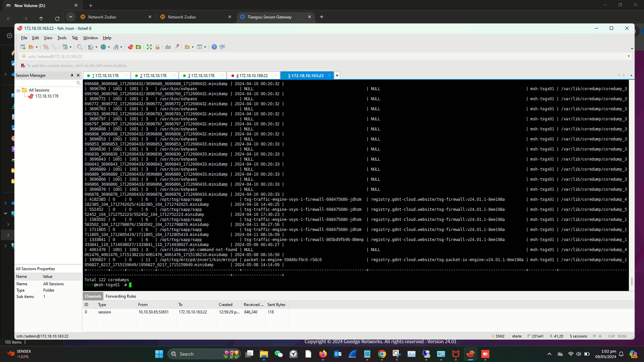Click the New Session toolbar icon
This screenshot has width=644, height=362.
[23, 47]
